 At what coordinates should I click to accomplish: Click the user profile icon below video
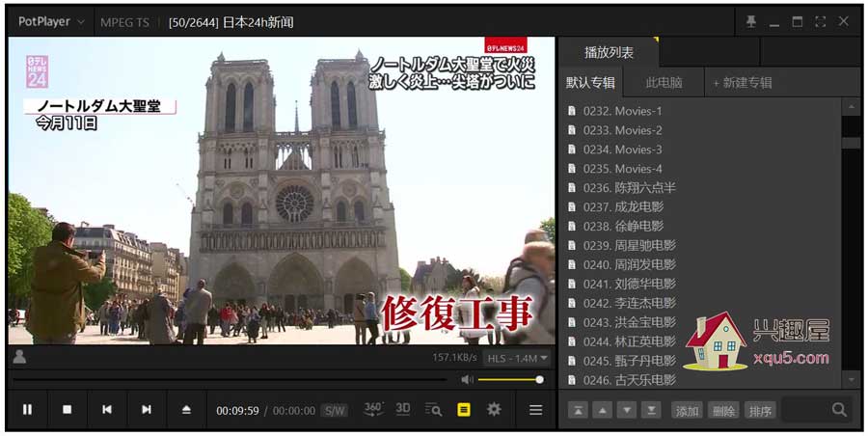coord(19,357)
